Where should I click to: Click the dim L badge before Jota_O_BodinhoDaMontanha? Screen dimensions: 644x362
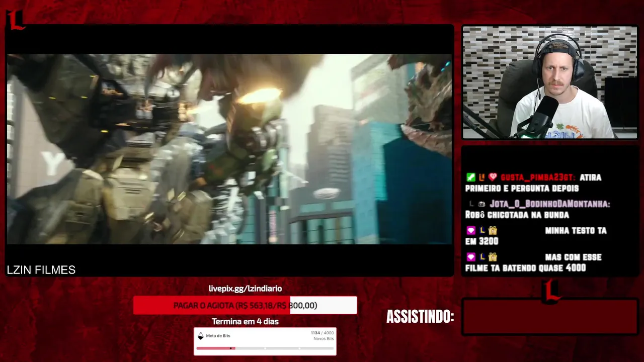pos(471,204)
